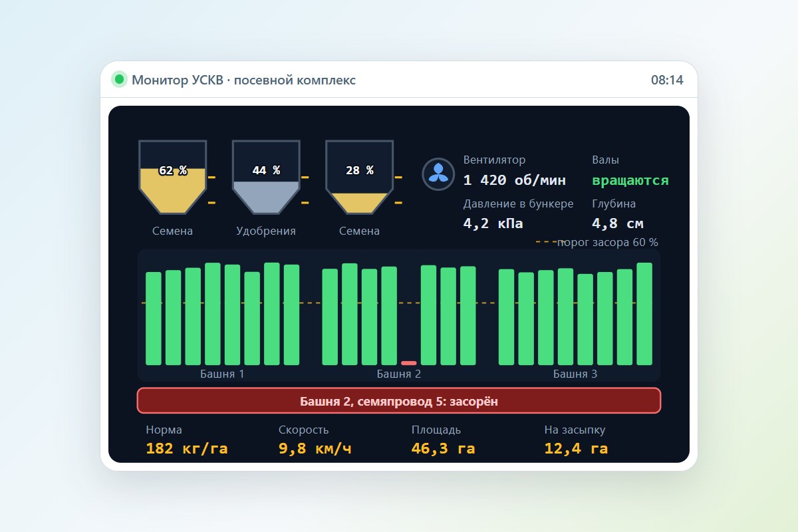
Task: Click the порог засора 60 % legend
Action: click(597, 243)
